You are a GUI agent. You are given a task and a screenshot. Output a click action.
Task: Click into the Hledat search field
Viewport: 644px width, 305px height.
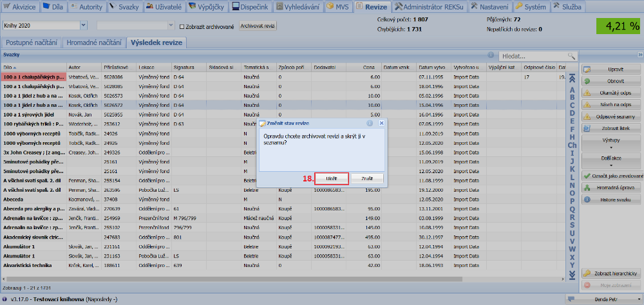(x=531, y=56)
